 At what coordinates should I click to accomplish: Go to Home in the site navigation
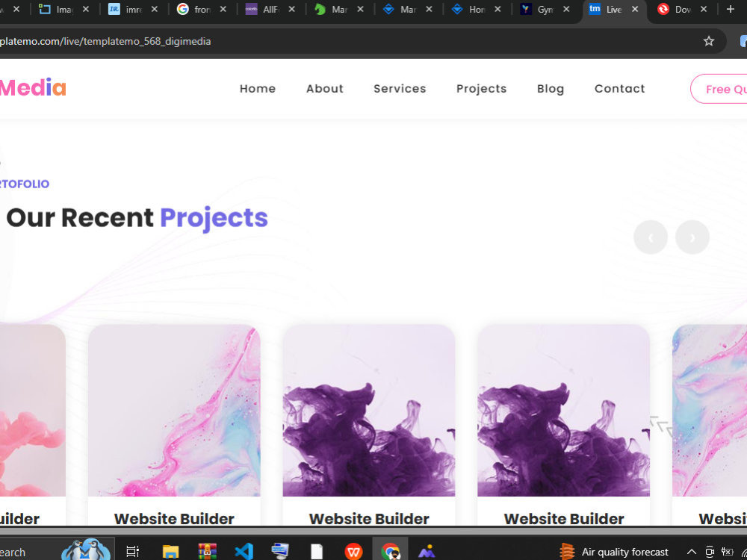pos(258,89)
